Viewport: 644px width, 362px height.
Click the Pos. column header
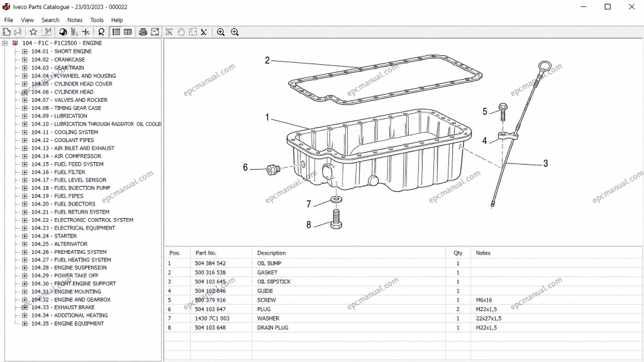(175, 253)
